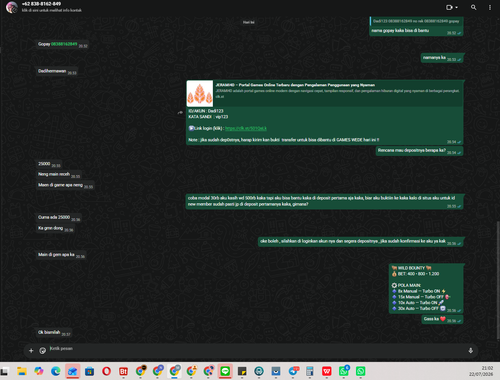
Task: Expand the call options dropdown arrow
Action: point(456,7)
